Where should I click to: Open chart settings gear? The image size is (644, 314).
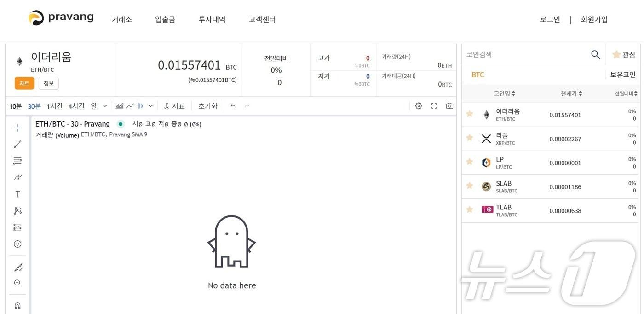point(418,105)
